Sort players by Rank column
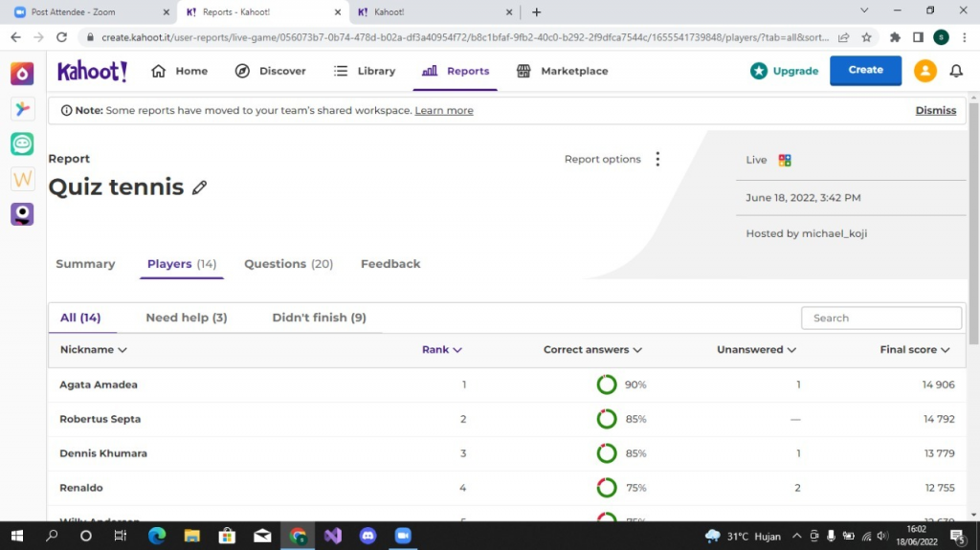 [442, 350]
